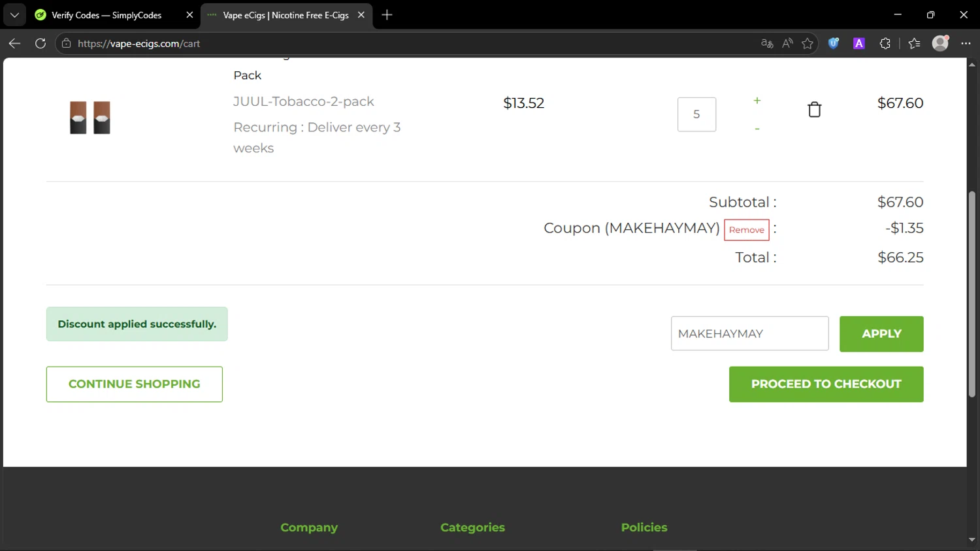Open the read aloud option
Viewport: 980px width, 551px height.
(x=787, y=44)
